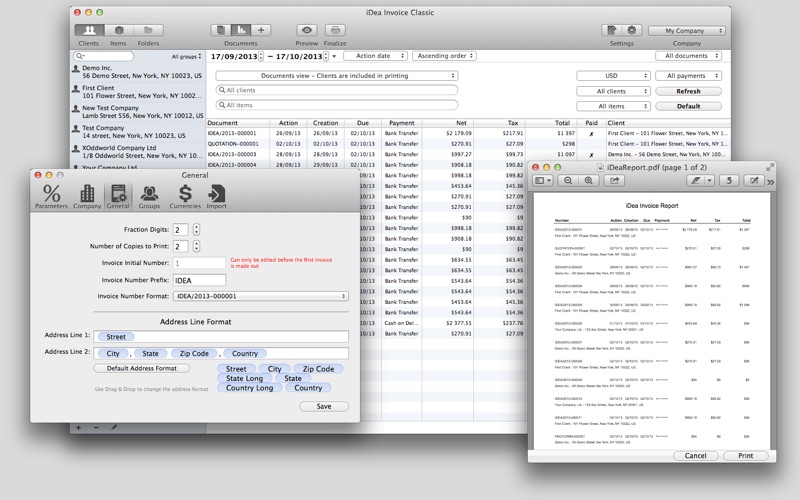Screen dimensions: 800x500
Task: Open the Action date dropdown
Action: 376,56
